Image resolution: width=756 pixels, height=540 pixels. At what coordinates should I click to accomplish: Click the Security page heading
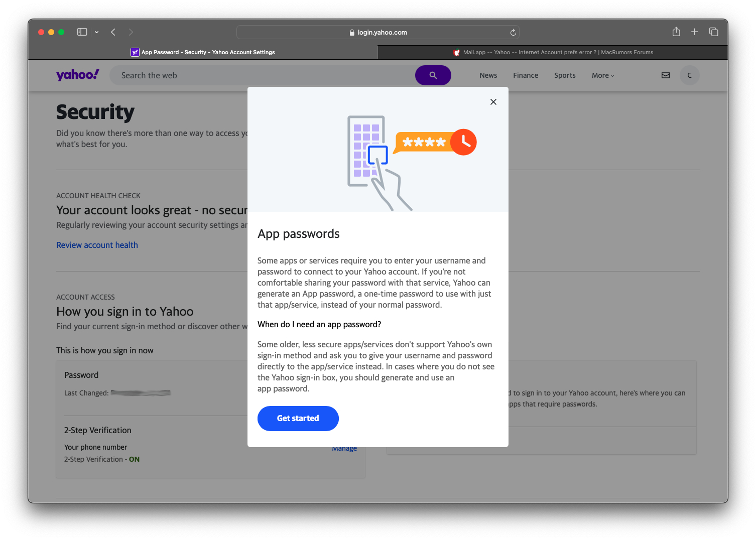[x=95, y=112]
